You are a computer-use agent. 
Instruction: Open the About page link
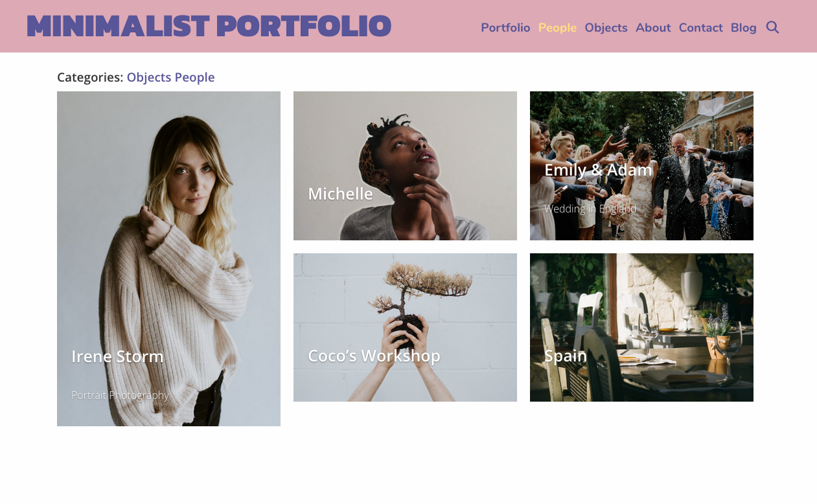tap(653, 28)
